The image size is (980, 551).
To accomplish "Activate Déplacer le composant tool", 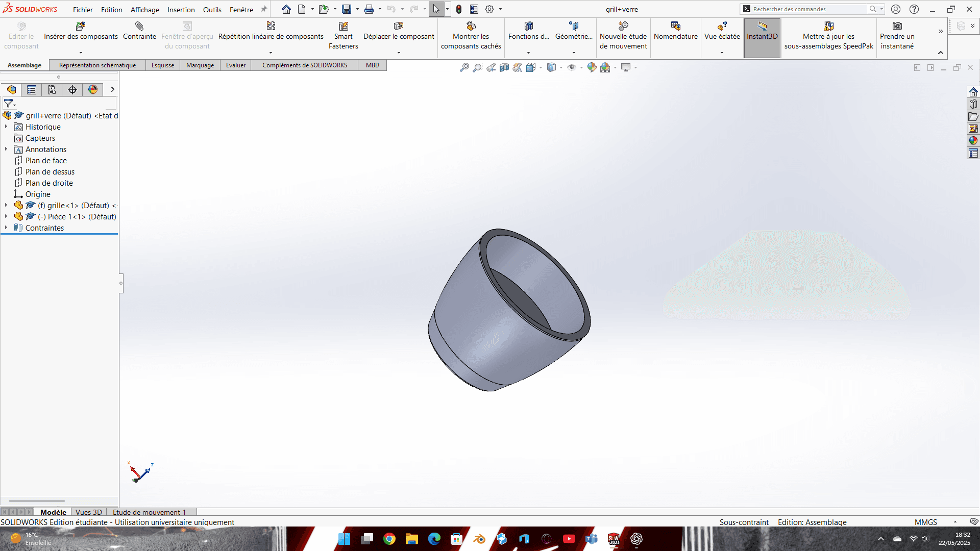I will pyautogui.click(x=399, y=31).
